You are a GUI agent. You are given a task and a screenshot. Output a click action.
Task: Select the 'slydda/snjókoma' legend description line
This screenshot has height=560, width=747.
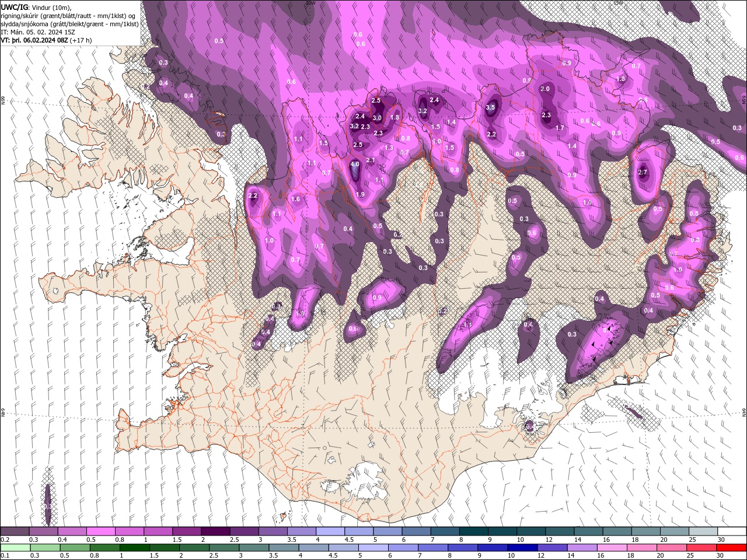pos(70,24)
